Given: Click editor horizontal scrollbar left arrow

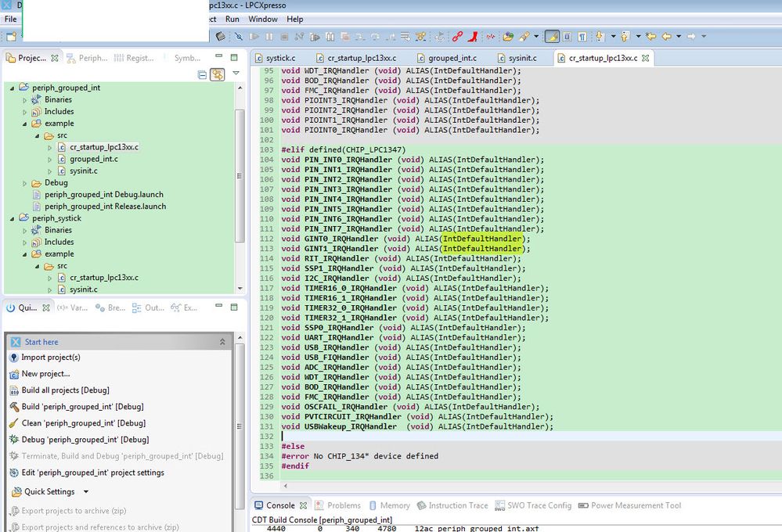Looking at the screenshot, I should [285, 486].
